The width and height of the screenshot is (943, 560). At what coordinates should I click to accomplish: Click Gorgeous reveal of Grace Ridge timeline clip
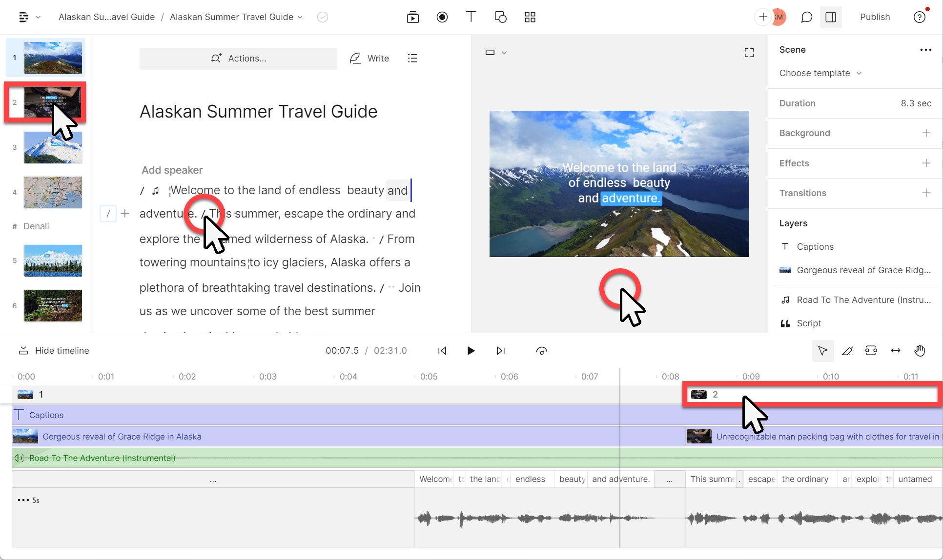[x=348, y=437]
